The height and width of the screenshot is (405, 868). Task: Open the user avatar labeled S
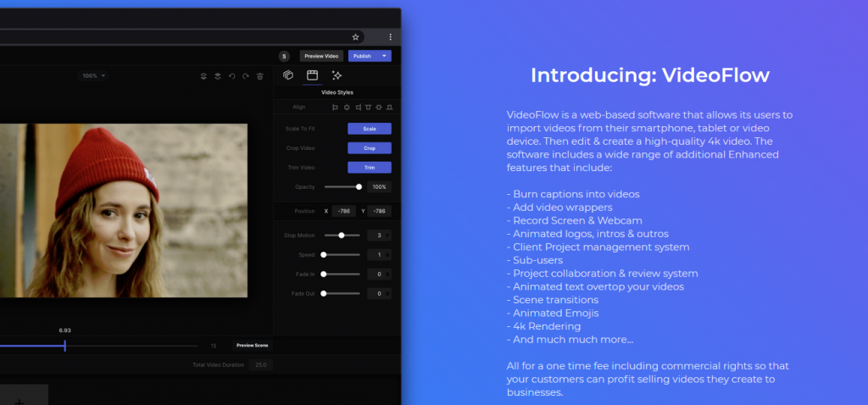pos(284,56)
